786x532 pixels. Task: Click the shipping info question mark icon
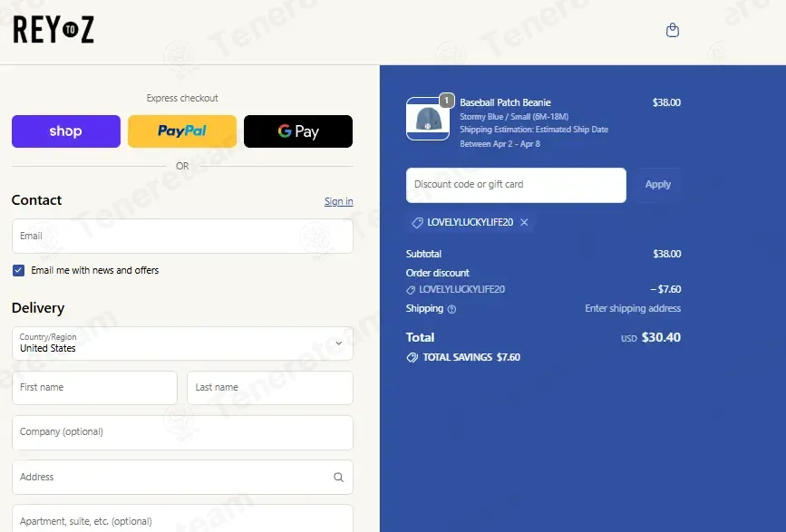tap(451, 309)
